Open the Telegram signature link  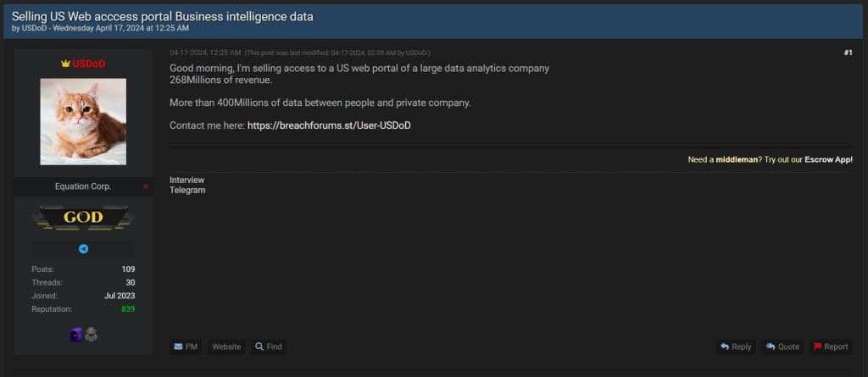pyautogui.click(x=187, y=190)
